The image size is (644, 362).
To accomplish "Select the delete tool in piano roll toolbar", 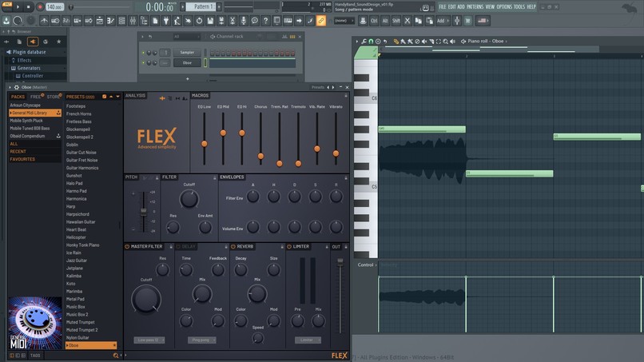I will (x=417, y=42).
